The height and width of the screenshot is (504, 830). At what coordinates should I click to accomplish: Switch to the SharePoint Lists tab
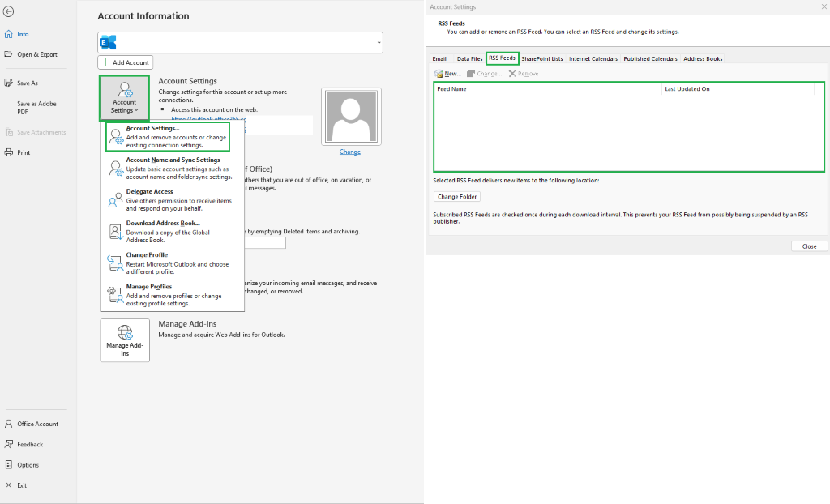[542, 59]
